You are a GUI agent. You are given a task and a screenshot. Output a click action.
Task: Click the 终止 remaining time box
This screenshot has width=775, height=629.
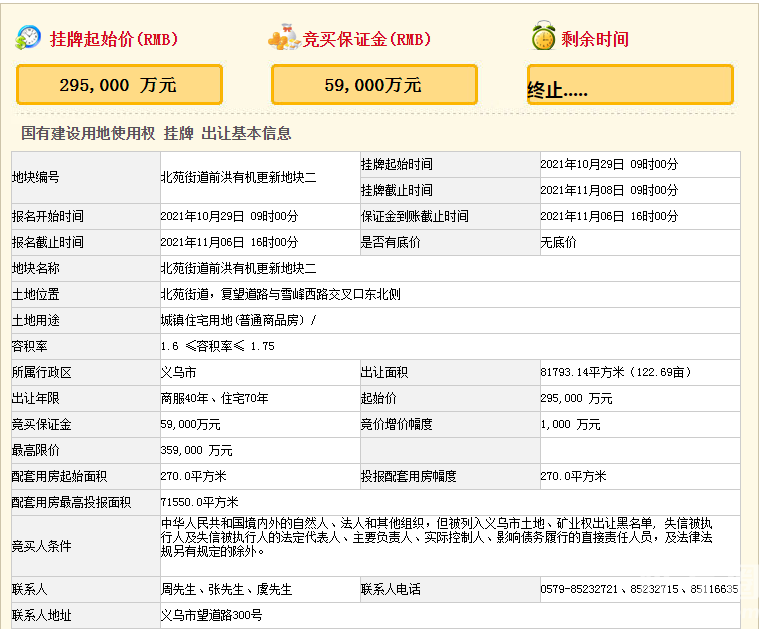click(630, 86)
